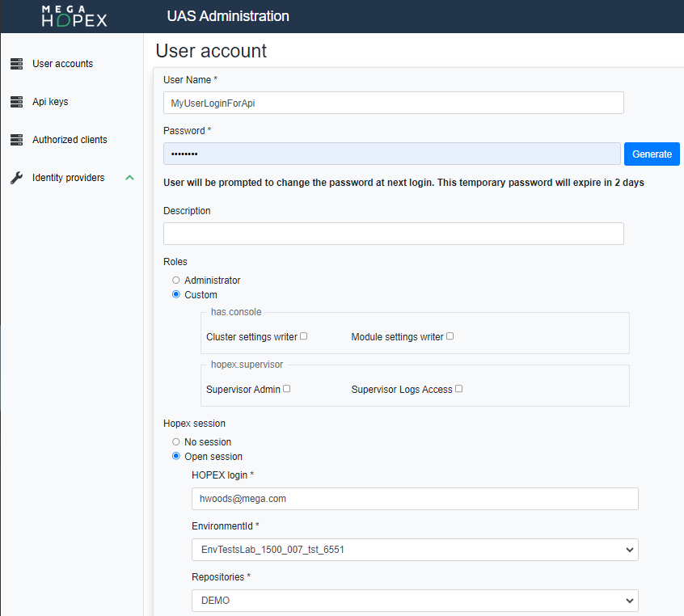Click the Api keys server icon

tap(16, 102)
